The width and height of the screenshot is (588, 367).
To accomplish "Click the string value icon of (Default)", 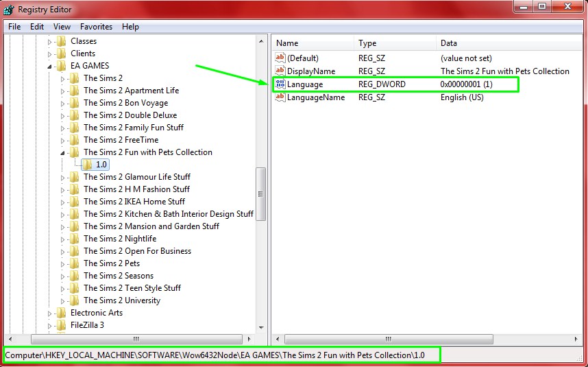I will (x=280, y=58).
